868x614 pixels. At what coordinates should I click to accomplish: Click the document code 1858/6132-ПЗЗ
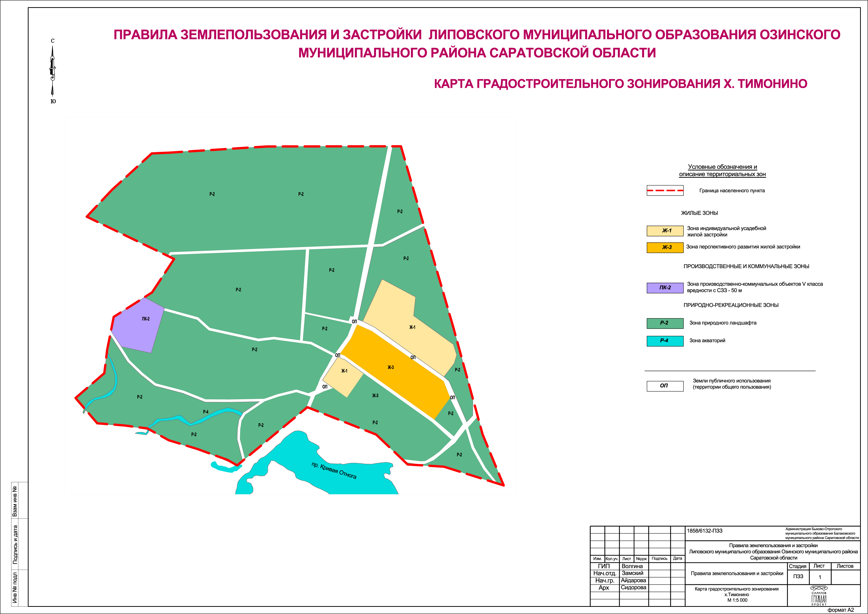pyautogui.click(x=704, y=531)
